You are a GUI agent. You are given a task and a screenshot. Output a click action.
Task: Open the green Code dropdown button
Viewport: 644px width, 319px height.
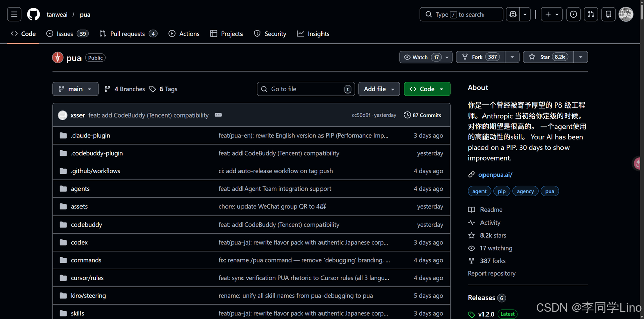427,89
